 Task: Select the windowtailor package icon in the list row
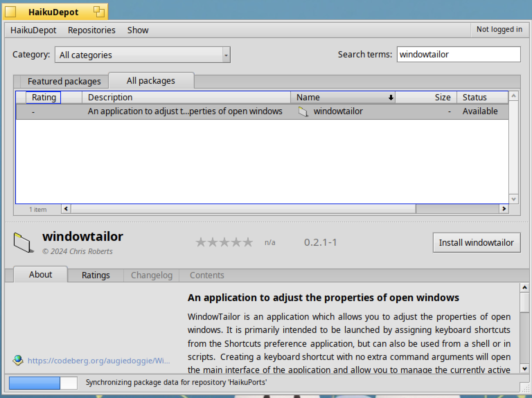pyautogui.click(x=303, y=111)
